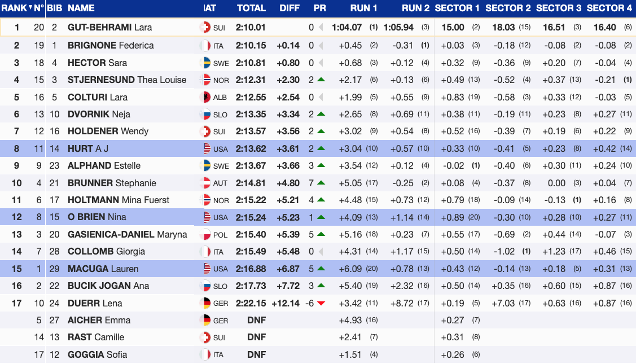636x364 pixels.
Task: Click the DNF result for Goggia Sofia
Action: pos(256,354)
